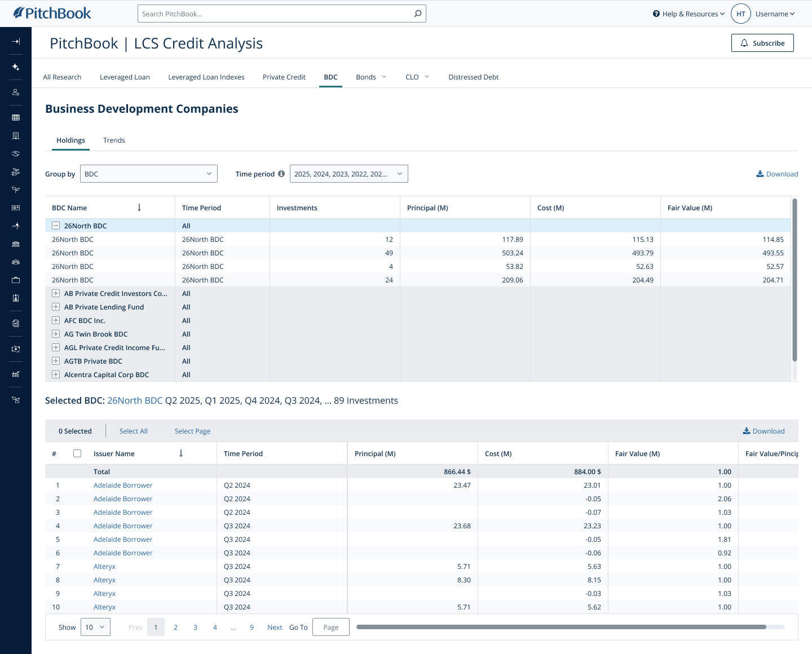
Task: Click Select All above the investments table
Action: tap(133, 431)
